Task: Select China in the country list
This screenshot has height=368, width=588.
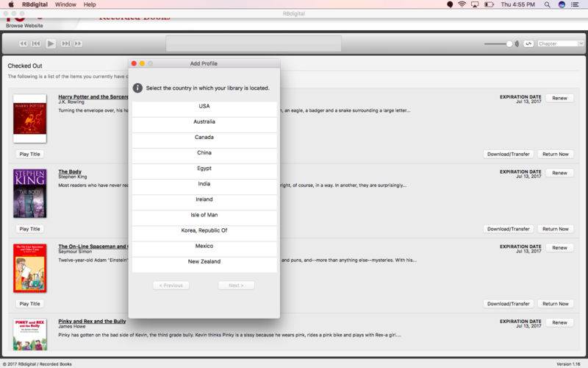Action: tap(204, 155)
